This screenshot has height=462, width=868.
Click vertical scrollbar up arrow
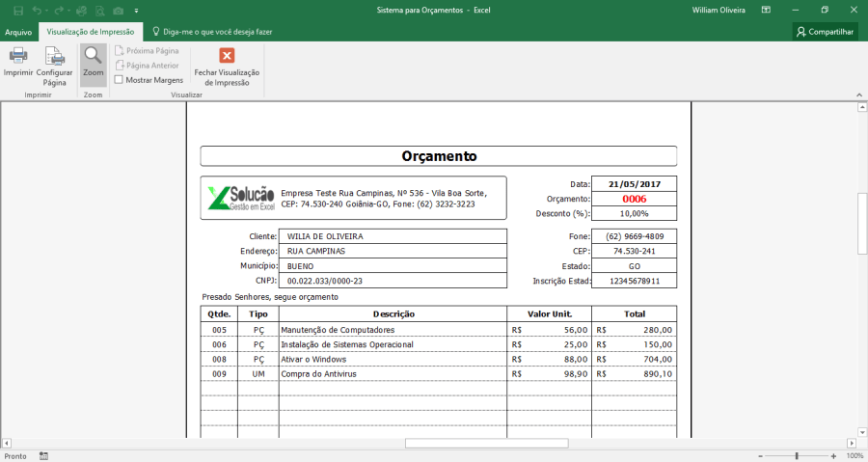point(862,108)
